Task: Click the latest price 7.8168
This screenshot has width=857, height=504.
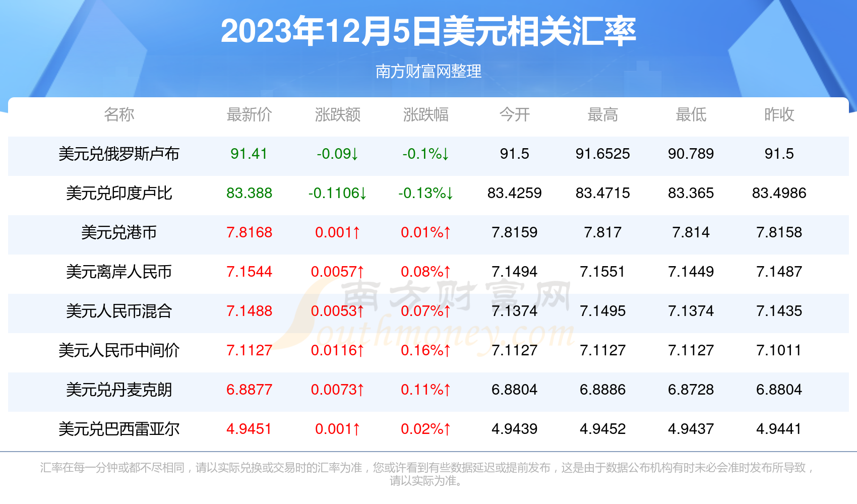Action: [249, 232]
